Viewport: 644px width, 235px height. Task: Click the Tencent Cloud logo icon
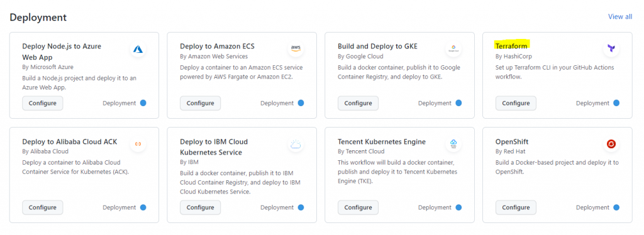[453, 144]
